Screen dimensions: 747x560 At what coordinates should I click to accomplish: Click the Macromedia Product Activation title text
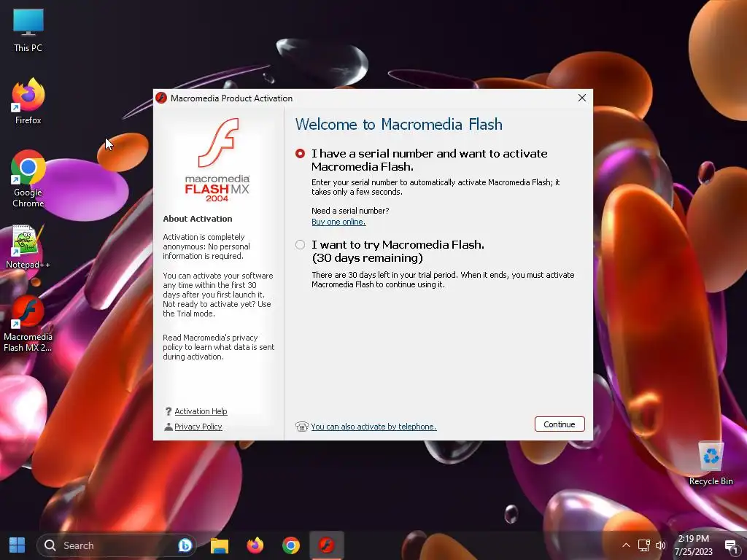231,98
